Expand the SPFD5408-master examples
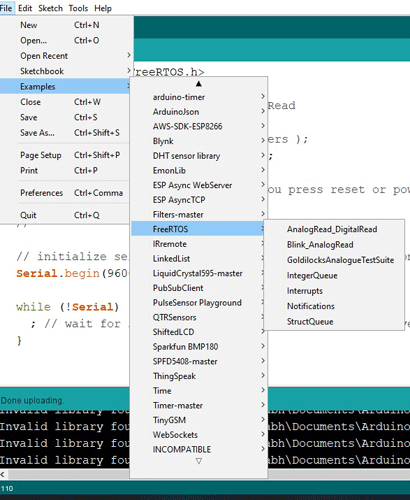Image resolution: width=410 pixels, height=500 pixels. click(199, 361)
